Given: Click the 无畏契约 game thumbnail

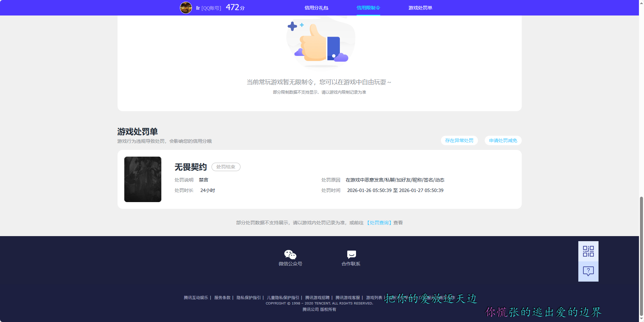Looking at the screenshot, I should point(142,179).
